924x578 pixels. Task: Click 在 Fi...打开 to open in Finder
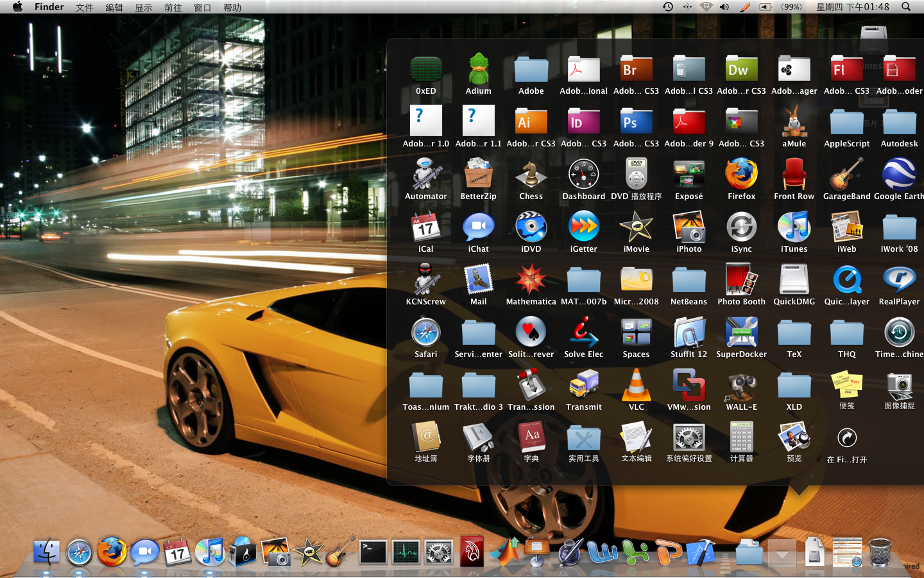[847, 438]
